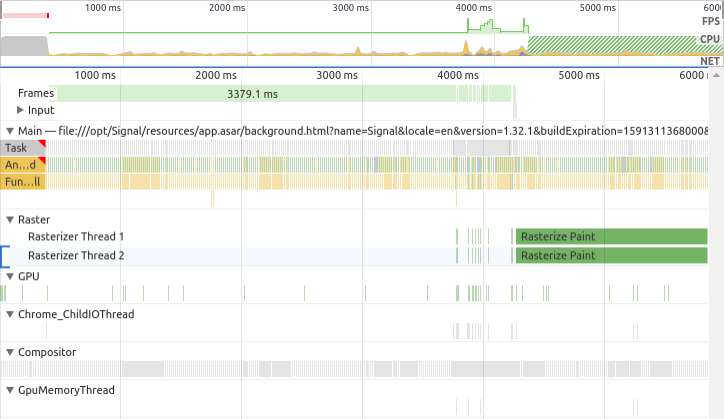Image resolution: width=724 pixels, height=419 pixels.
Task: Click the 2000 ms mark on the flame chart ruler
Action: tap(216, 75)
